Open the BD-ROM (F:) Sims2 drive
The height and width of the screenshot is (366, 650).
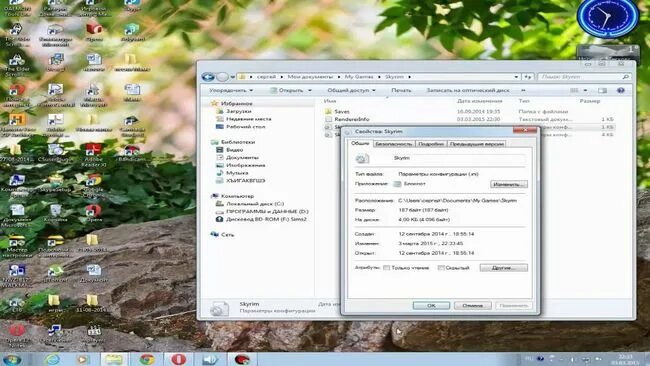pos(266,219)
